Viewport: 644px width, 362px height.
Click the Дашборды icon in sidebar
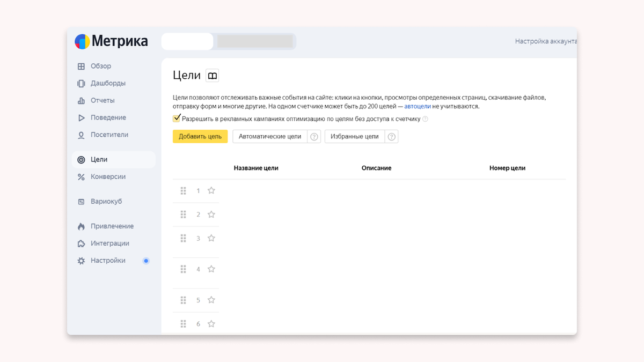point(81,84)
